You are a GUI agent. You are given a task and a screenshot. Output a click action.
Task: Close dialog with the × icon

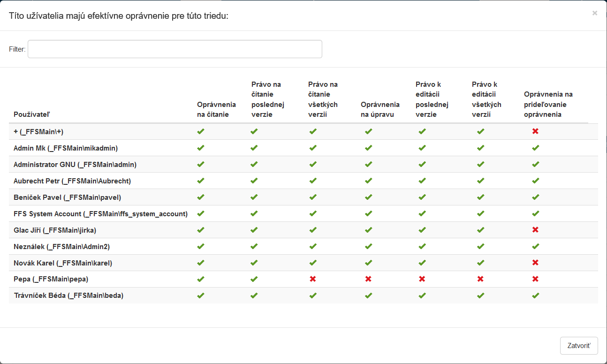(594, 13)
